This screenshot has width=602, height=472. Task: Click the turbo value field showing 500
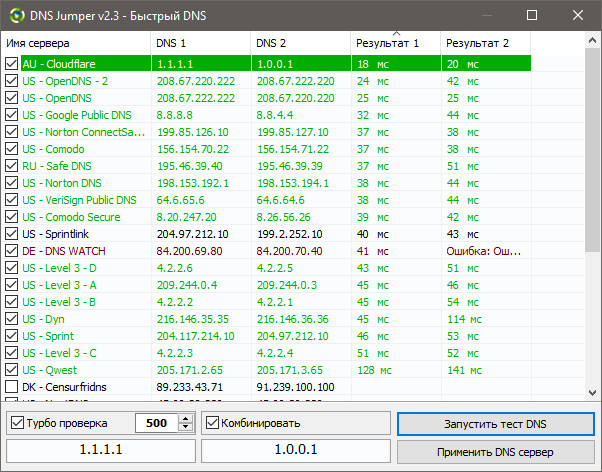[156, 423]
